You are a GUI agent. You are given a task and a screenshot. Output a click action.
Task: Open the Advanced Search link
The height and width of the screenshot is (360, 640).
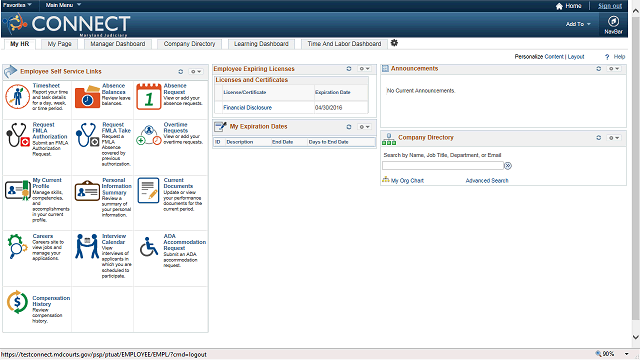coord(487,180)
